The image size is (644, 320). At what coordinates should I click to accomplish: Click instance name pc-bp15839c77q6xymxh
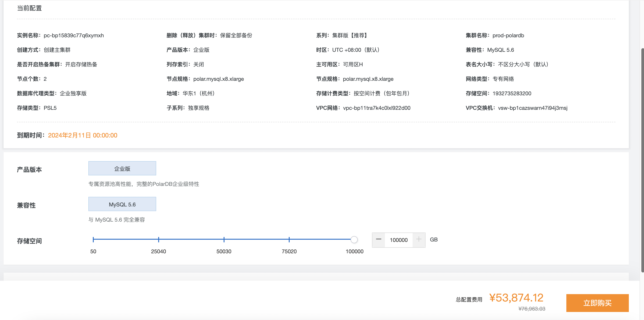pos(74,35)
